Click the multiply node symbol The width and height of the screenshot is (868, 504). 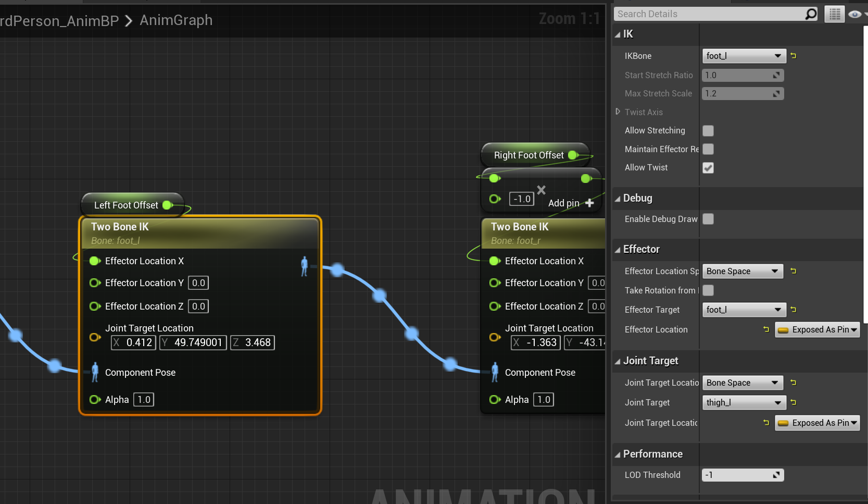pyautogui.click(x=542, y=190)
